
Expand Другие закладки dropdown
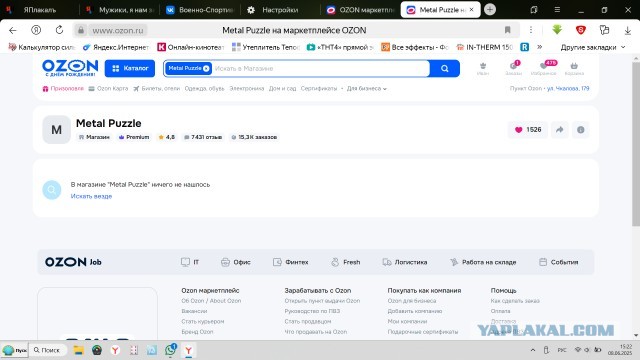[x=593, y=47]
